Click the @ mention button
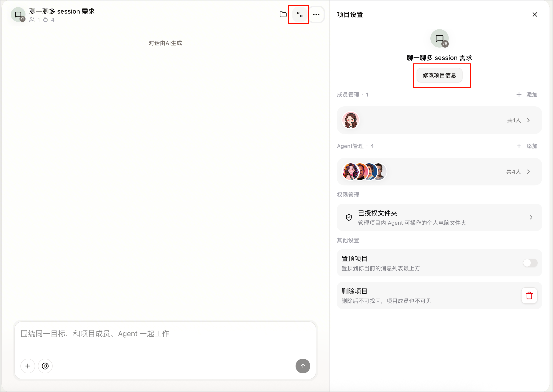This screenshot has width=553, height=392. click(x=45, y=366)
